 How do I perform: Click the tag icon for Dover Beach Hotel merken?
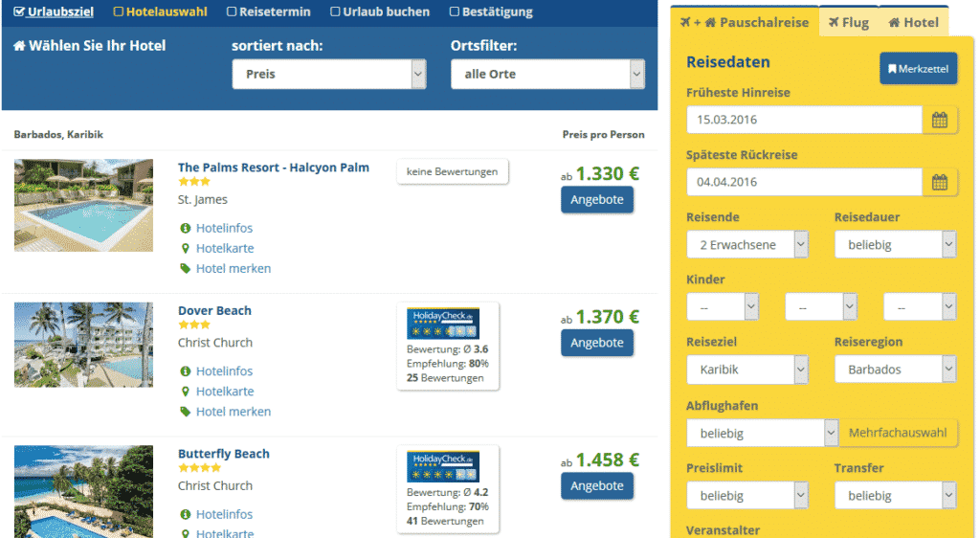click(185, 412)
